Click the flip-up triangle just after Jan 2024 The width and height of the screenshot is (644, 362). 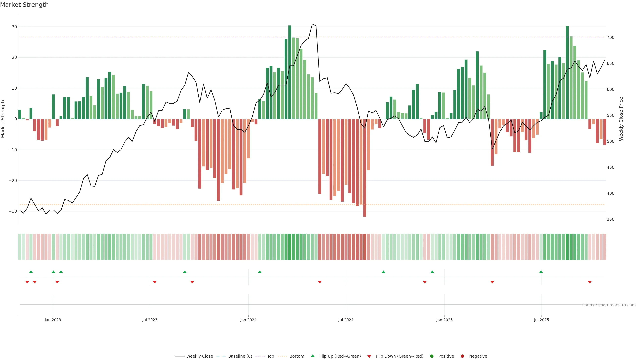click(x=260, y=272)
